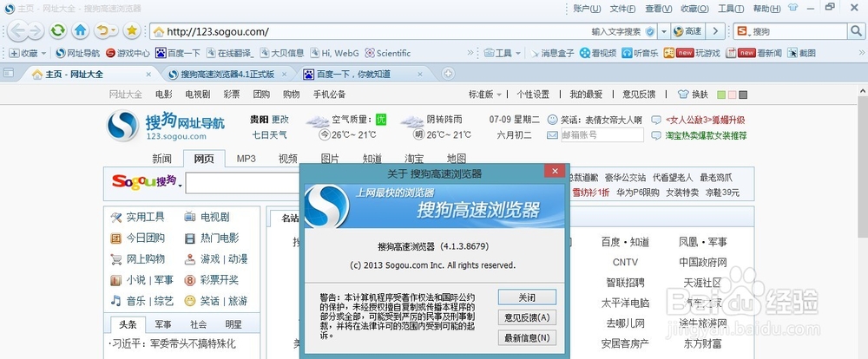Close the 主页 - 网址大全 tab
The image size is (868, 359).
[x=148, y=74]
